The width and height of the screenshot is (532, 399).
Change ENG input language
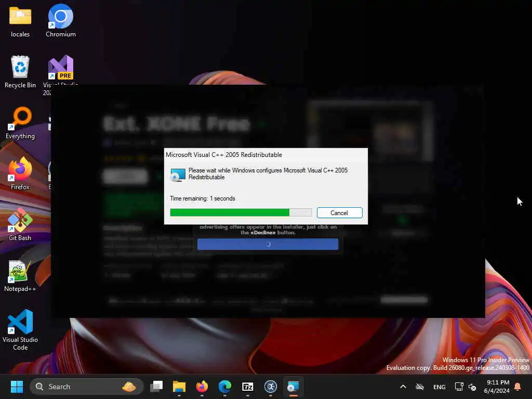(440, 387)
